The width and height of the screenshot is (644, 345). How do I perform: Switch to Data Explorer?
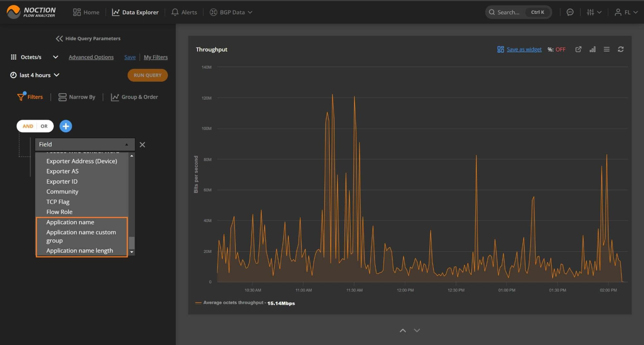[135, 12]
